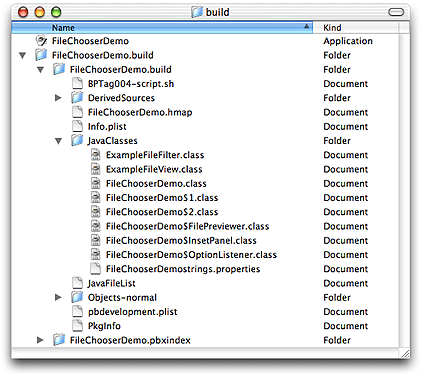
Task: Click the Info.plist document icon
Action: pyautogui.click(x=77, y=126)
